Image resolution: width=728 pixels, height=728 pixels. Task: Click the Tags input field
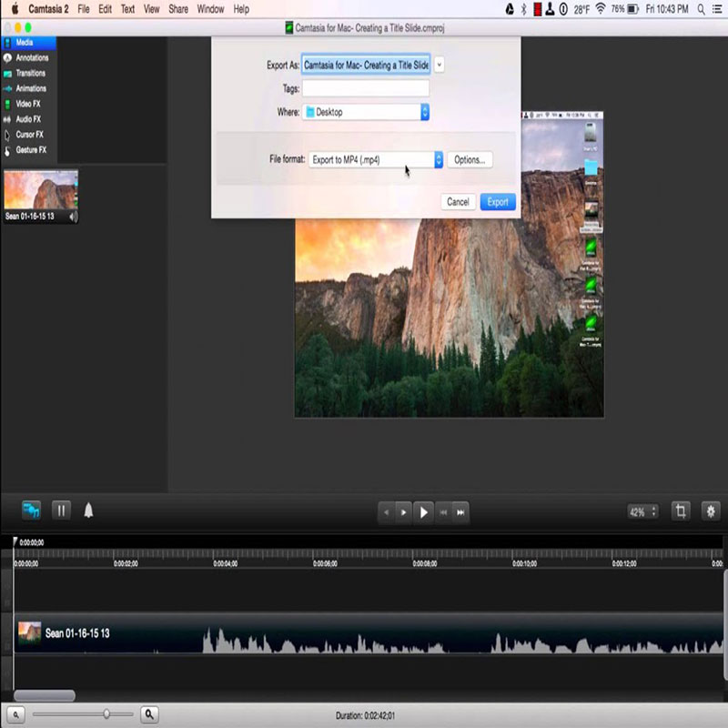tap(366, 88)
